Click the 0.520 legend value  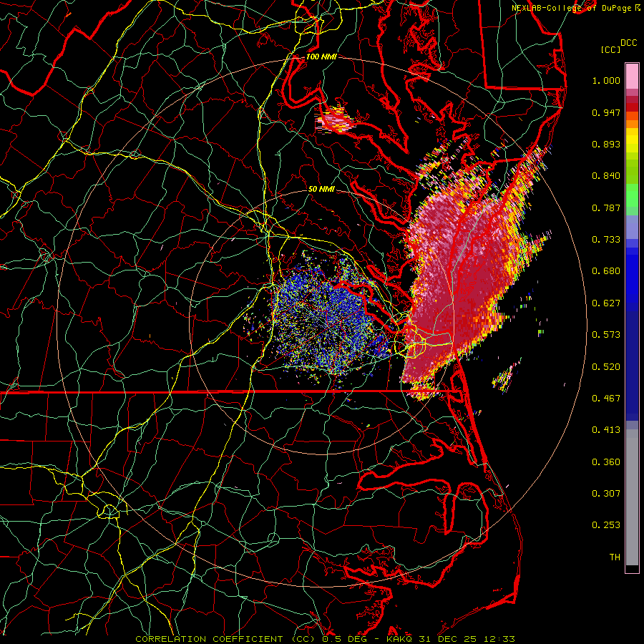(606, 367)
